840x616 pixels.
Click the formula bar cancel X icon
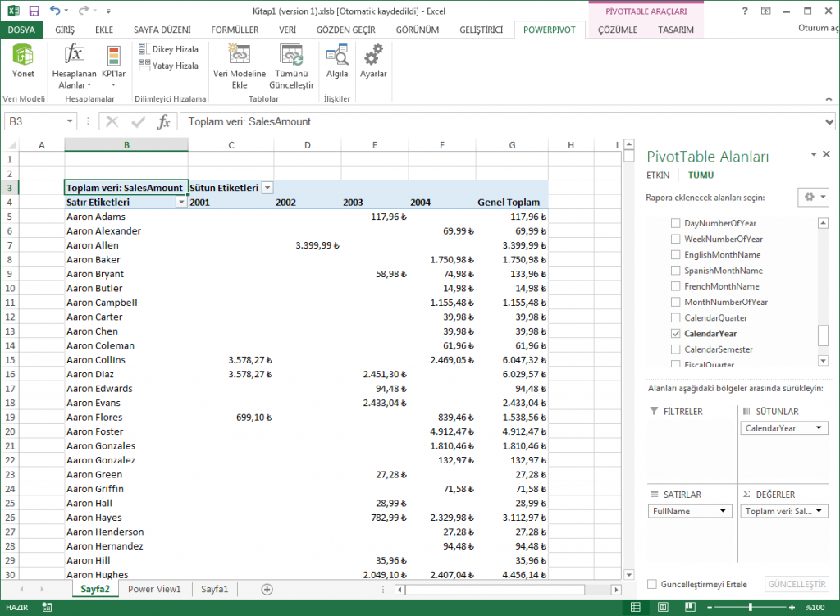point(112,121)
